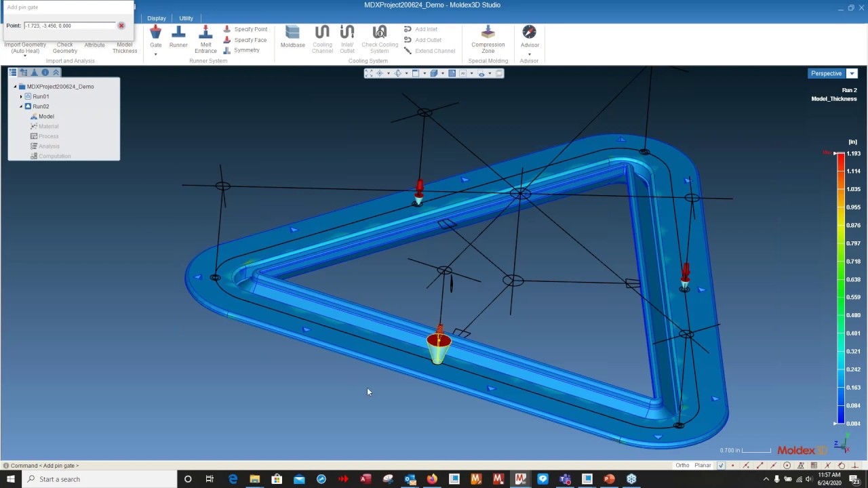Screen dimensions: 868x488
Task: Click the cone-shaped panel icon
Action: pyautogui.click(x=35, y=73)
